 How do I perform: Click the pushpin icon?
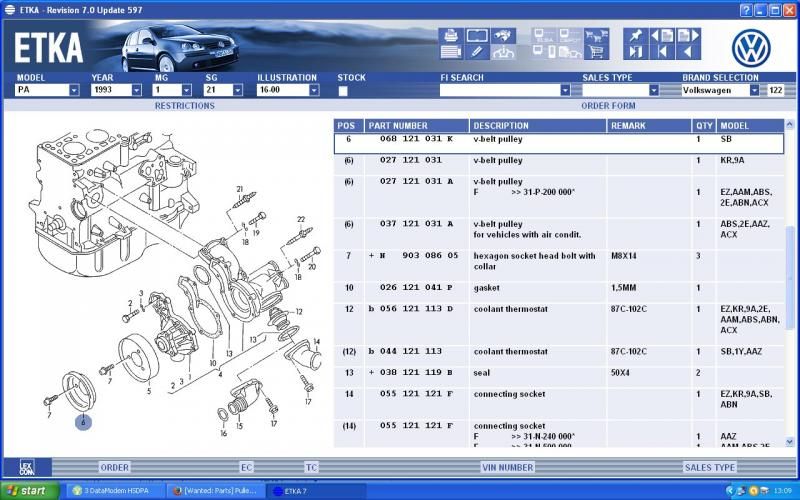tap(636, 36)
